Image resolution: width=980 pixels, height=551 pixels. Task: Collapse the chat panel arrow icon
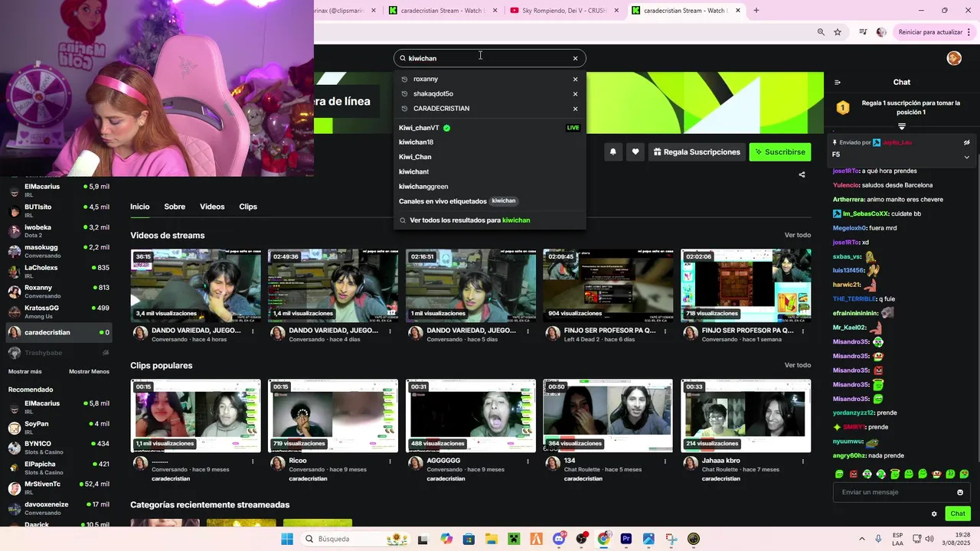tap(837, 83)
